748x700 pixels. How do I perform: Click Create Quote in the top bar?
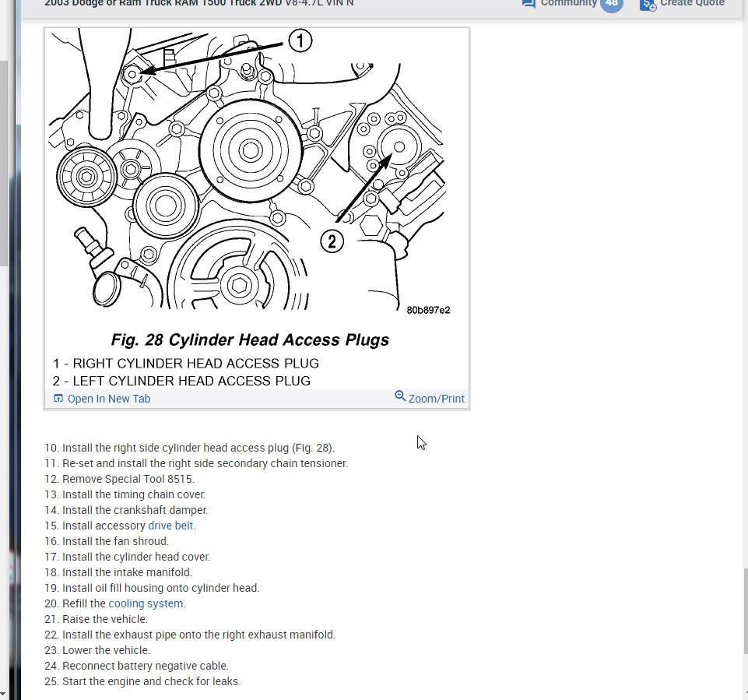tap(690, 3)
